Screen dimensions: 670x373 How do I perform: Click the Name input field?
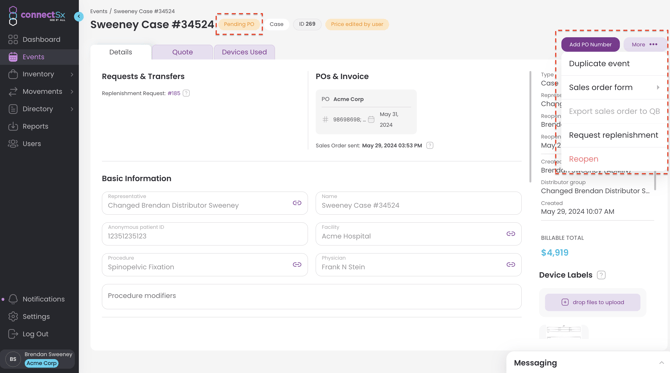tap(418, 203)
